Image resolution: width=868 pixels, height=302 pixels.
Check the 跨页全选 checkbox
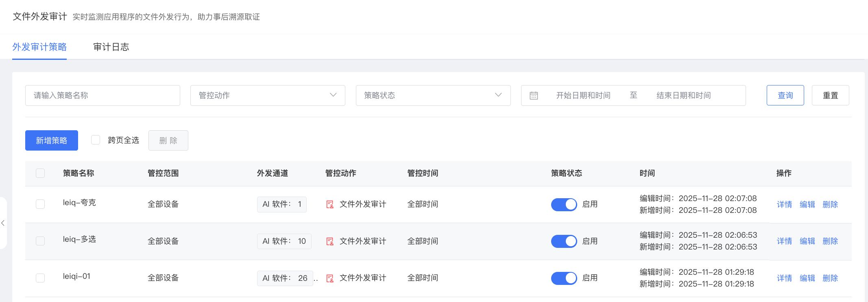point(96,140)
